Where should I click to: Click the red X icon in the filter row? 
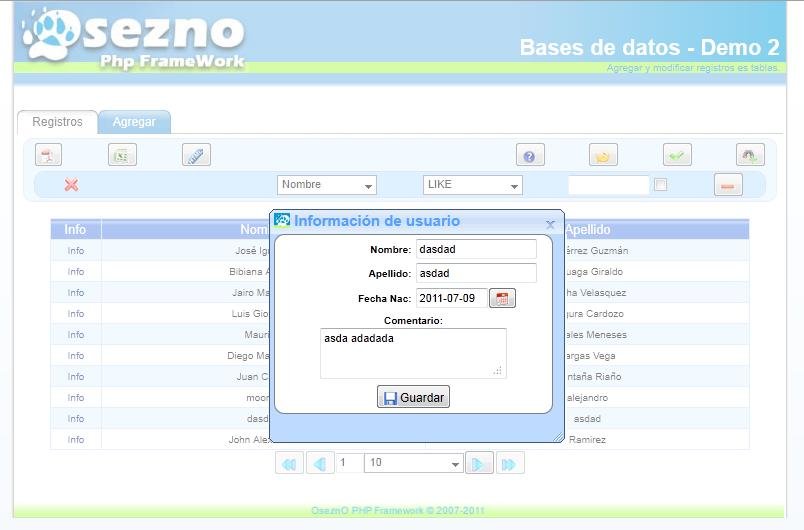tap(71, 185)
